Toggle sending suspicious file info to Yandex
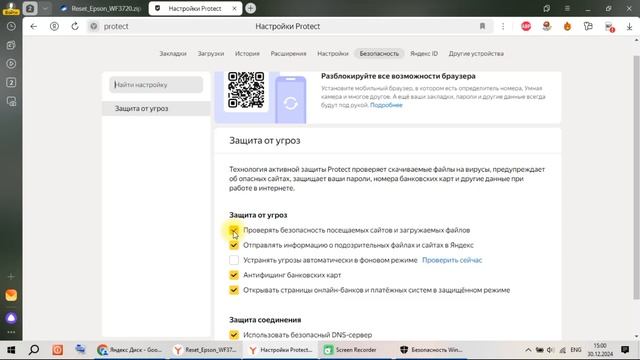640x360 pixels. [234, 245]
